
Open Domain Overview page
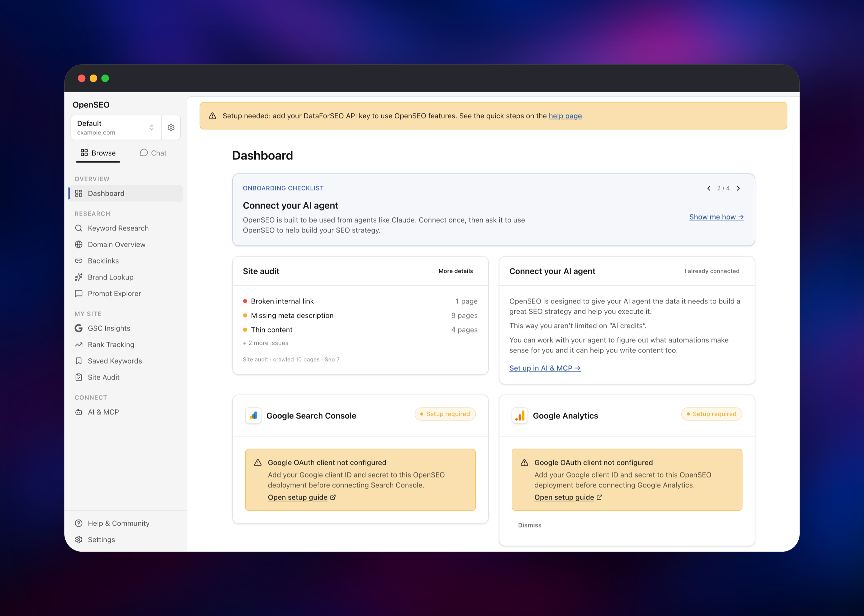[126, 244]
